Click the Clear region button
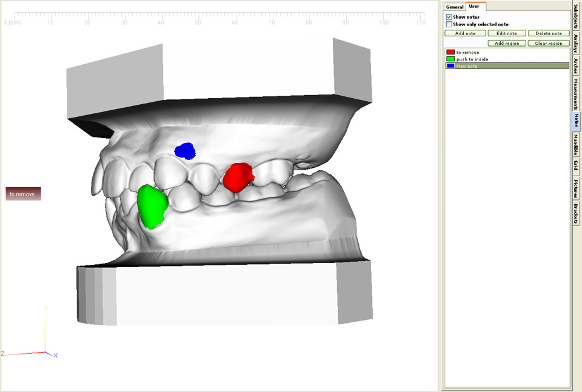 548,44
